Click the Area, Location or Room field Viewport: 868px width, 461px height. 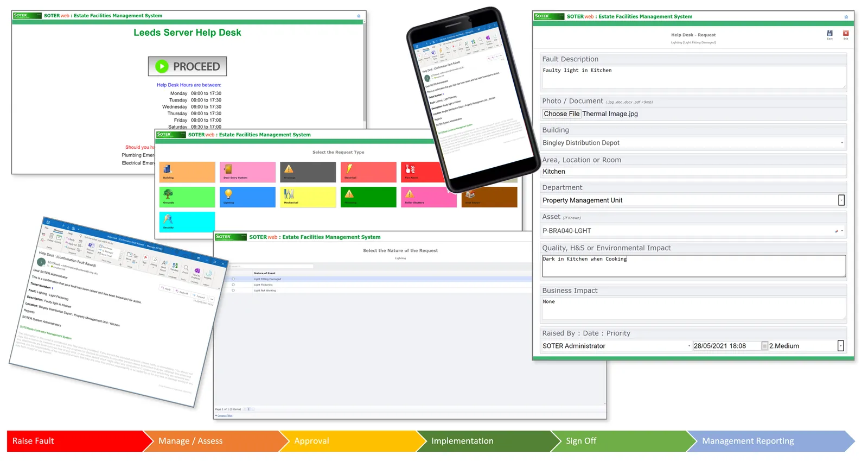pyautogui.click(x=694, y=172)
